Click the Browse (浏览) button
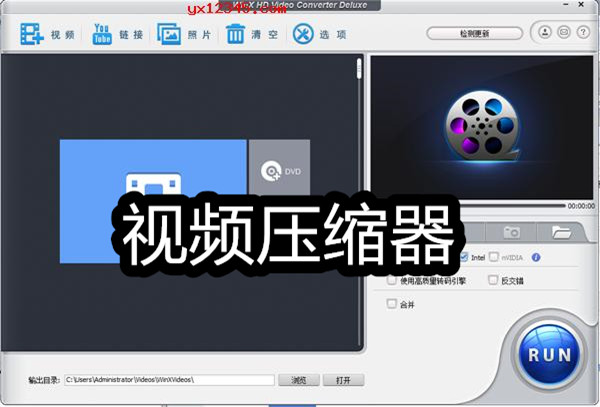 [299, 380]
